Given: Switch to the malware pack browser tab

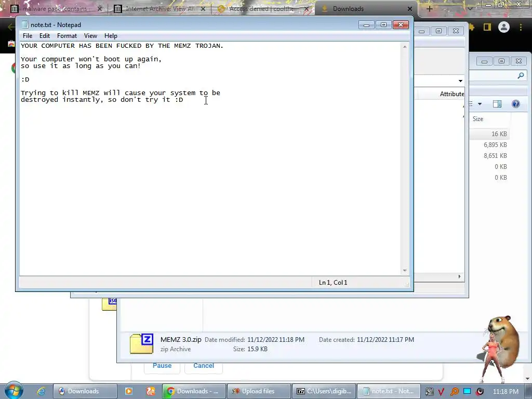Looking at the screenshot, I should [x=55, y=9].
